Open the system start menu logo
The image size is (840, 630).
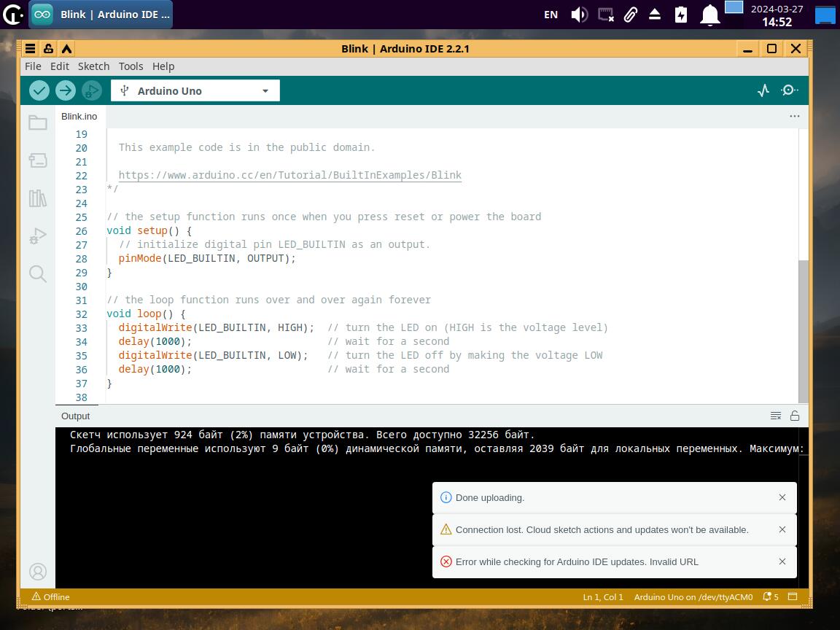[x=13, y=15]
